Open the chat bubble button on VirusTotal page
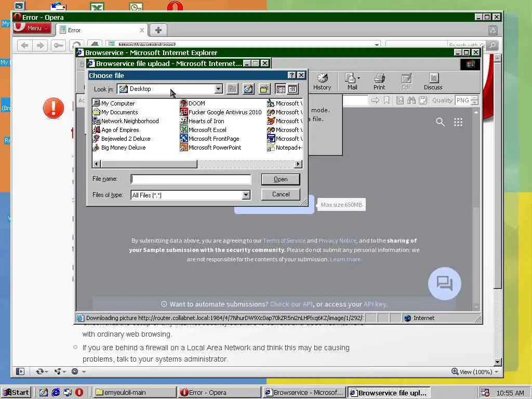Viewport: 532px width, 399px height. pos(445,283)
